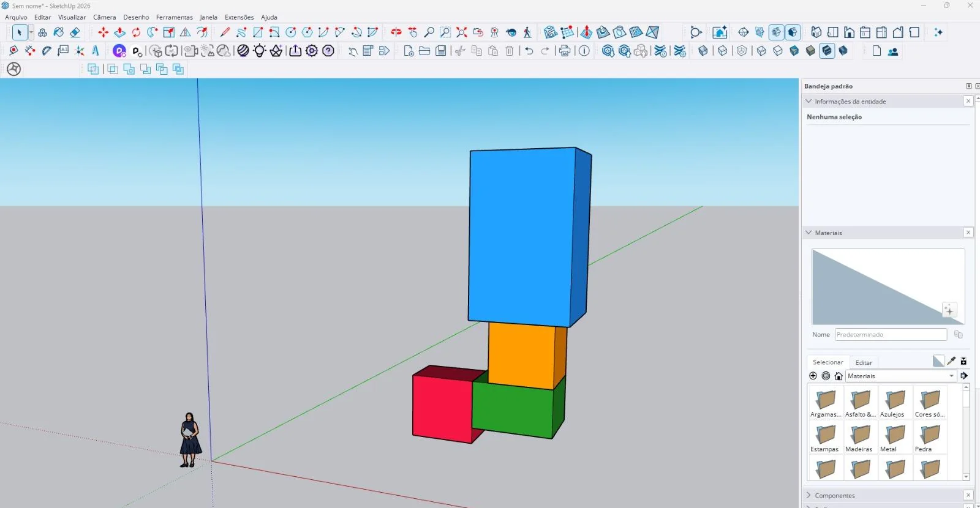Choose the magnifier Zoom tool

pyautogui.click(x=429, y=32)
